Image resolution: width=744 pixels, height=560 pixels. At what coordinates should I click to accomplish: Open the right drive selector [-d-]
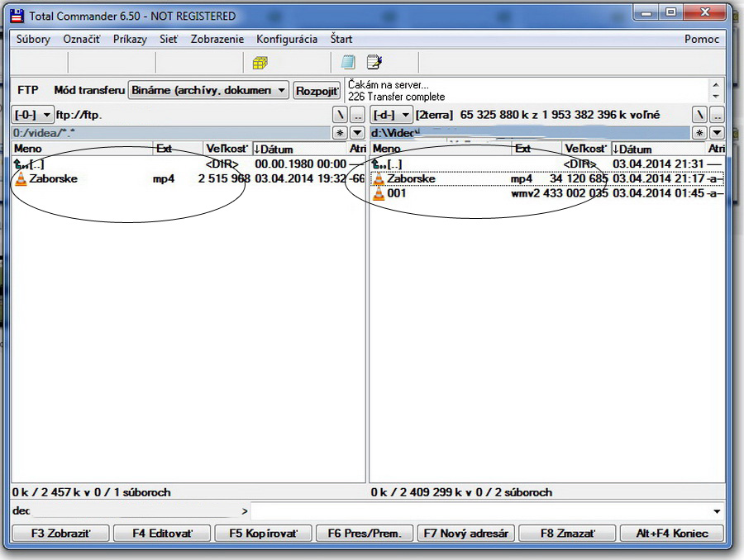[x=391, y=115]
